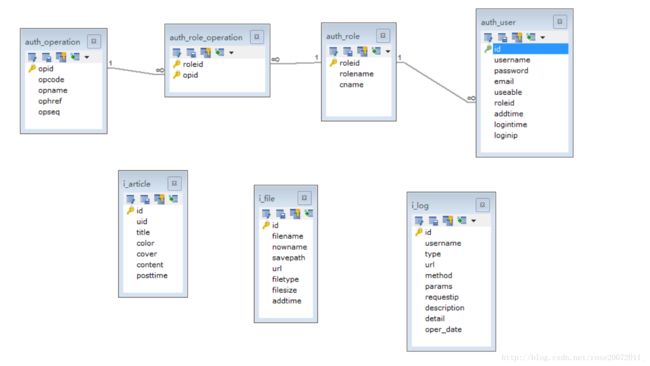Screen dimensions: 650x366
Task: Click first toolbar icon in auth_role_operation table
Action: [177, 53]
